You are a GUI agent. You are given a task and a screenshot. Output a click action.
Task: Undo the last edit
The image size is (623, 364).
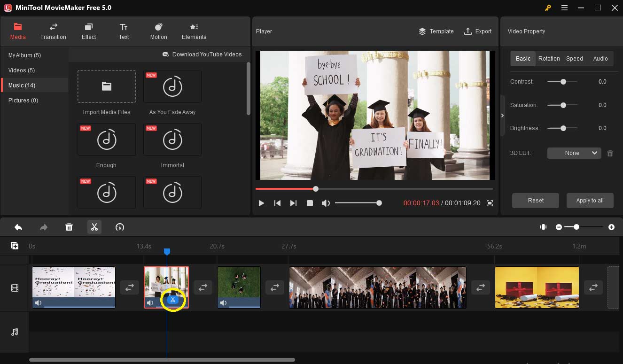point(18,227)
